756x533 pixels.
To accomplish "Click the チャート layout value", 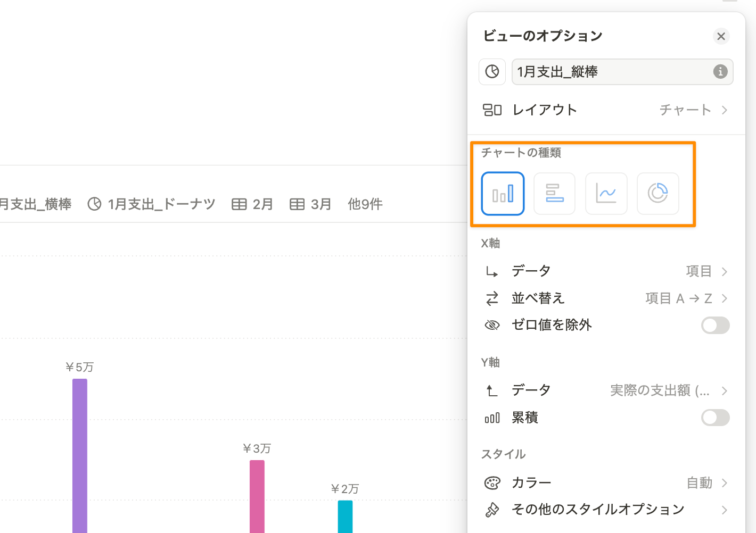I will 685,110.
